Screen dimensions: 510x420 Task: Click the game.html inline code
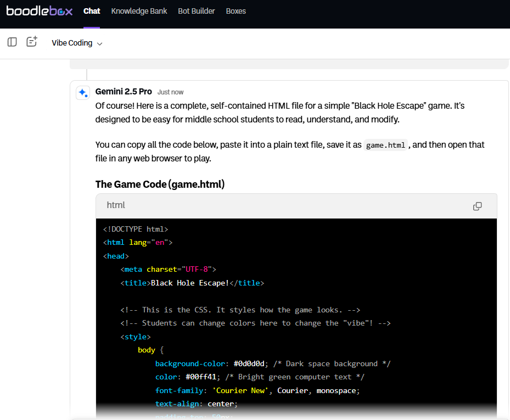coord(385,145)
